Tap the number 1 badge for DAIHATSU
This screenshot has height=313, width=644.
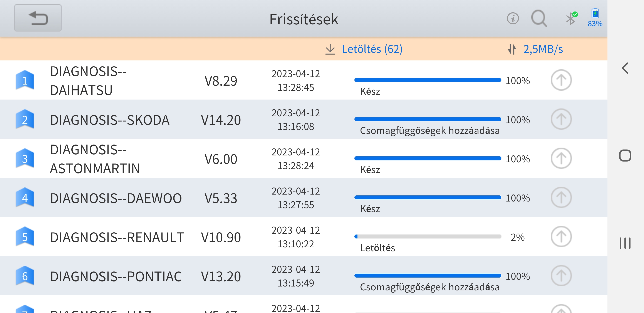pyautogui.click(x=25, y=80)
